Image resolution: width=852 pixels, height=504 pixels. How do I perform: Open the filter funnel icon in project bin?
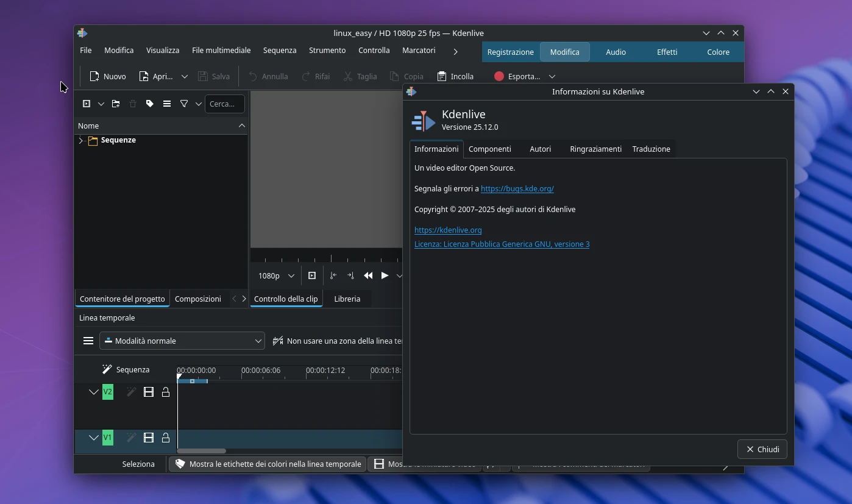183,104
